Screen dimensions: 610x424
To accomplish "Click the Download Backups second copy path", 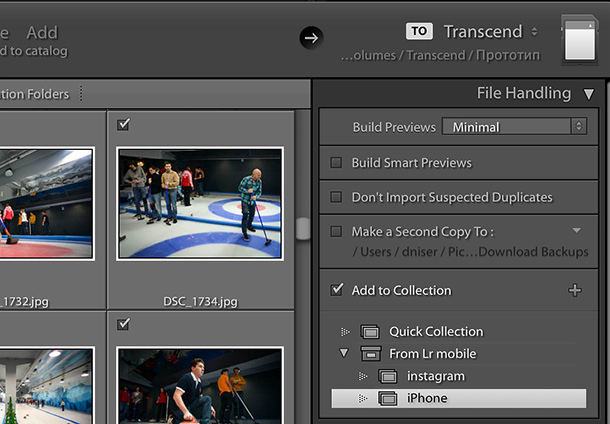I will tap(470, 252).
